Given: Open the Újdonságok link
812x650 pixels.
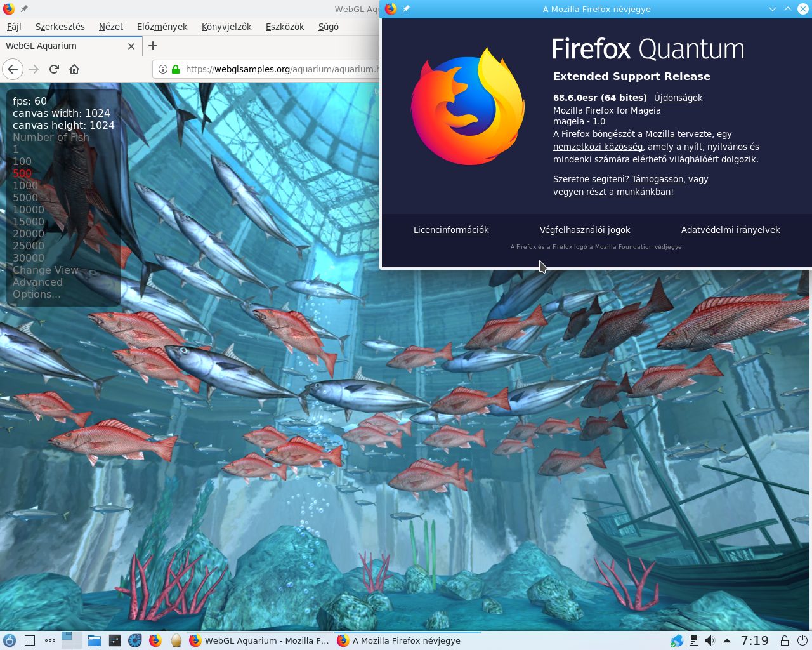Looking at the screenshot, I should point(678,98).
